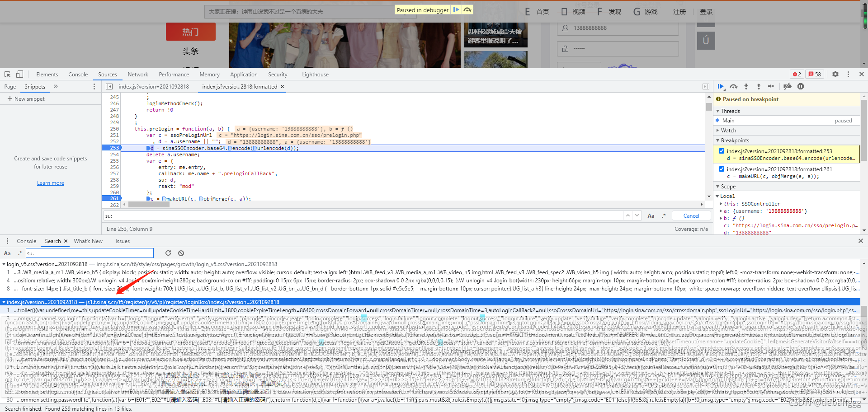
Task: Close the Search drawer tab
Action: 66,241
